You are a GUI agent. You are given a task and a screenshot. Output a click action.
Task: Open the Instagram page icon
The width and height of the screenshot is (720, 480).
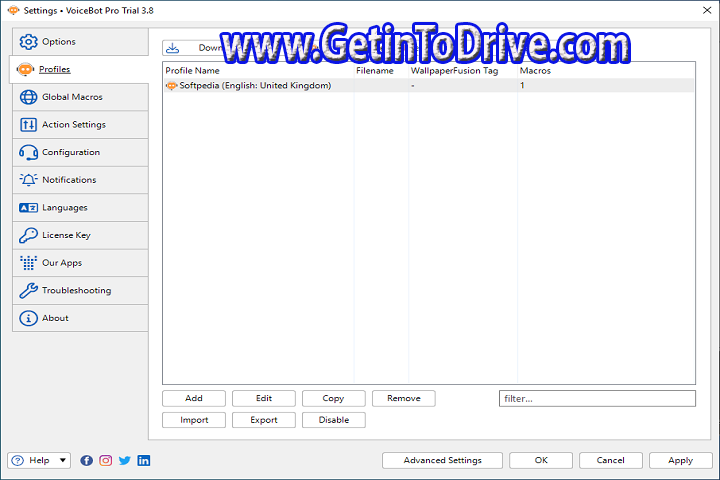[x=106, y=460]
